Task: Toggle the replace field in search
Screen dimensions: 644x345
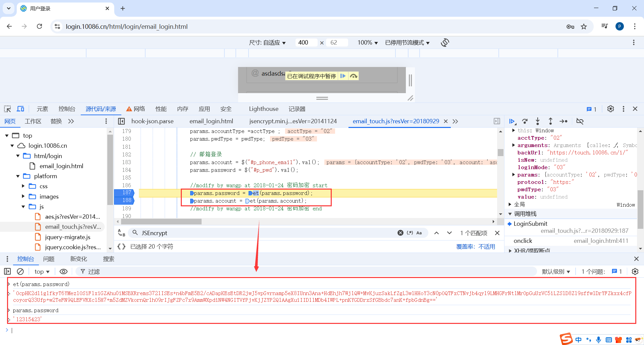Action: pyautogui.click(x=121, y=233)
